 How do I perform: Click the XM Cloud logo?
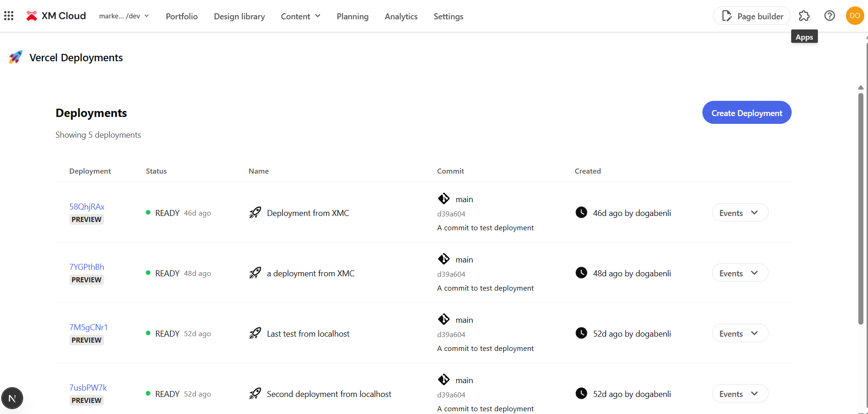(56, 16)
